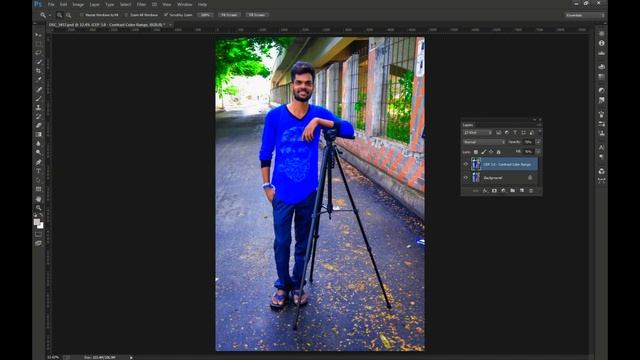
Task: Select the Horizontal Type tool
Action: click(x=38, y=171)
